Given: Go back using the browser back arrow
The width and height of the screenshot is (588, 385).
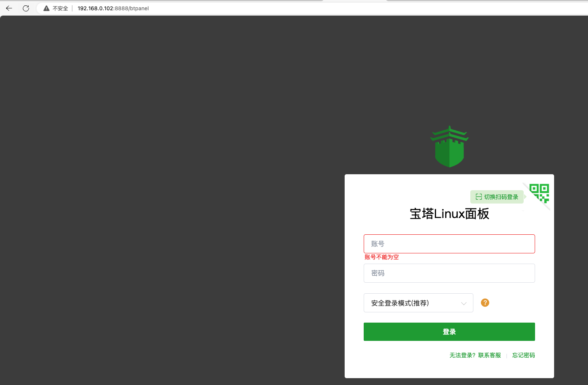Looking at the screenshot, I should 9,8.
